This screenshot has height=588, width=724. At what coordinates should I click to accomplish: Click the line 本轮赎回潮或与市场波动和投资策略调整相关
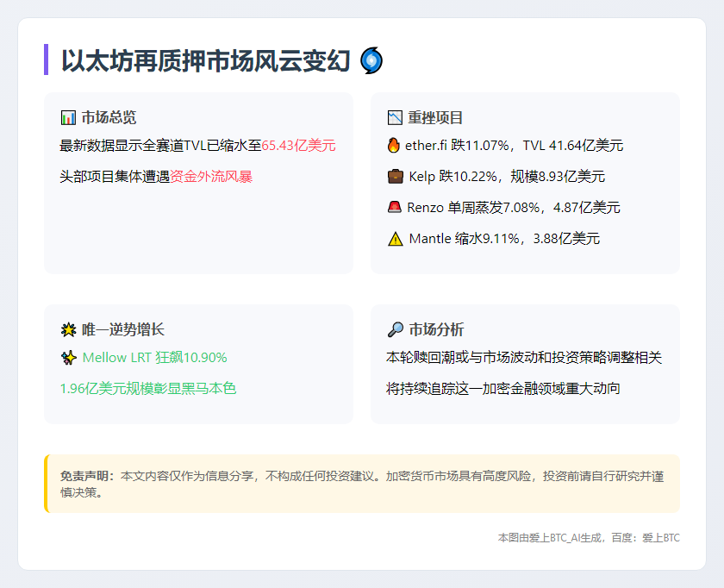pyautogui.click(x=524, y=358)
